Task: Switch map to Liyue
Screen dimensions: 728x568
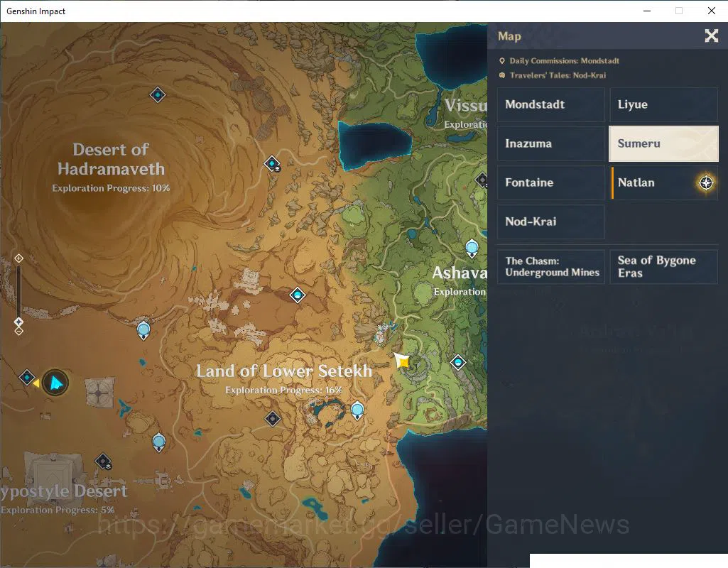Action: click(x=663, y=104)
